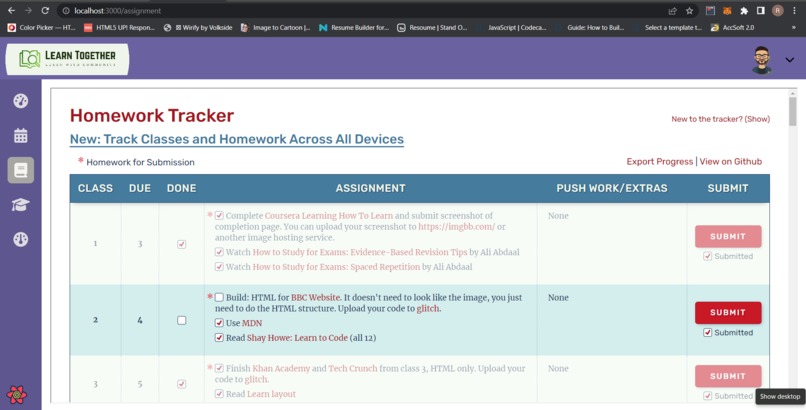Screen dimensions: 806x410
Task: Uncheck the Use MDN checkbox
Action: [219, 323]
